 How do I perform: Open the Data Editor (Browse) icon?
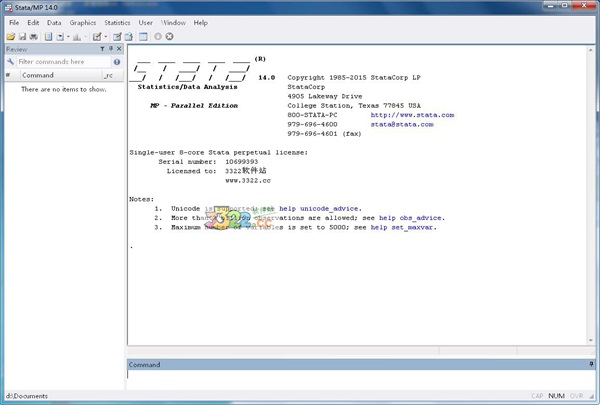(129, 37)
